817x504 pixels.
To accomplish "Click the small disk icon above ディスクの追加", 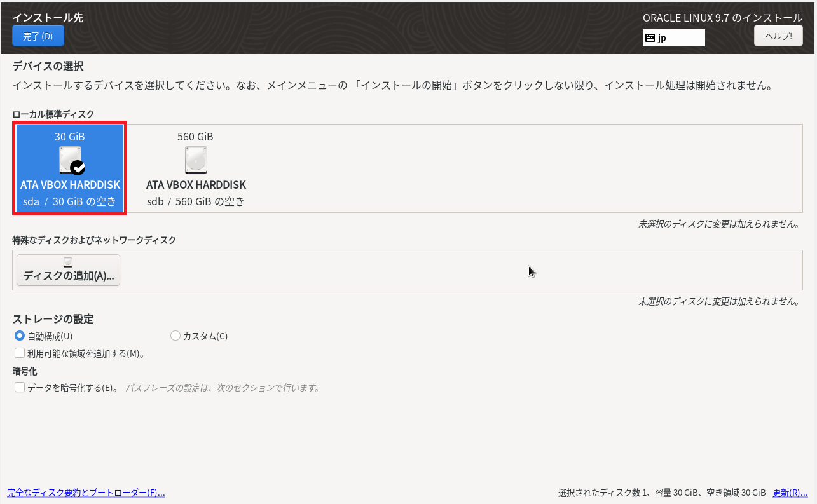I will pos(68,262).
